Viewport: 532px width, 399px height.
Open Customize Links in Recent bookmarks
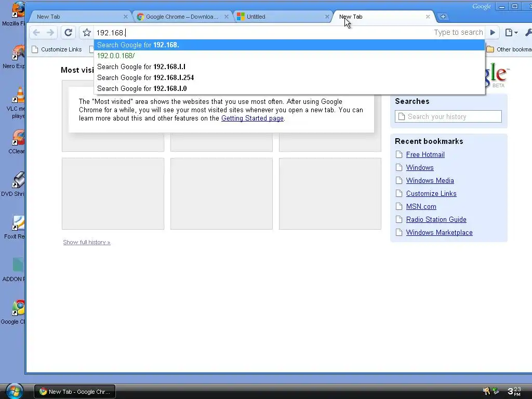pyautogui.click(x=431, y=193)
